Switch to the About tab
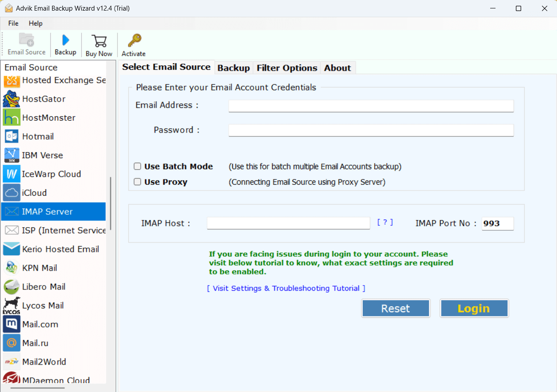 point(338,68)
